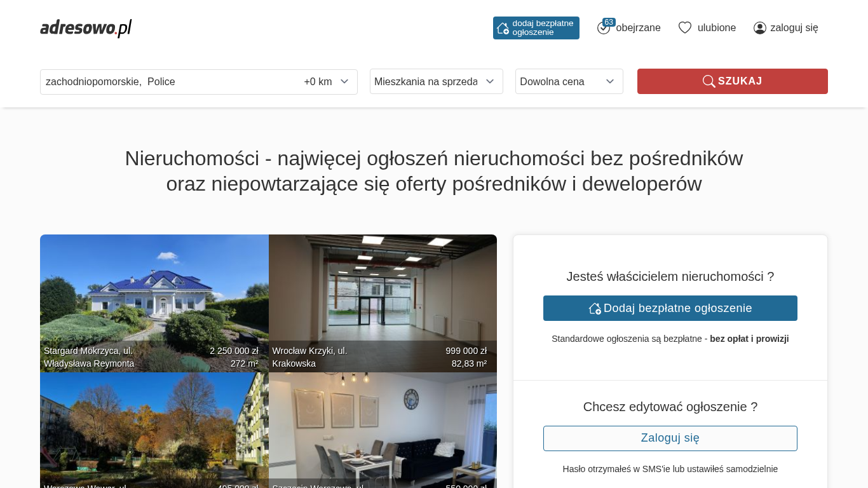The width and height of the screenshot is (868, 488).
Task: Click the house-plus icon in header button
Action: [503, 28]
